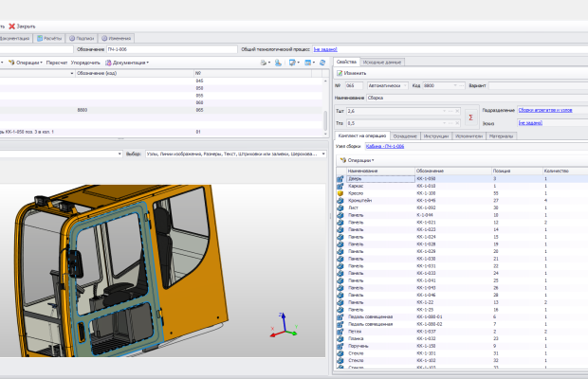Select the operation row with code 8800
Viewport: 588px width, 379px height.
click(x=161, y=110)
